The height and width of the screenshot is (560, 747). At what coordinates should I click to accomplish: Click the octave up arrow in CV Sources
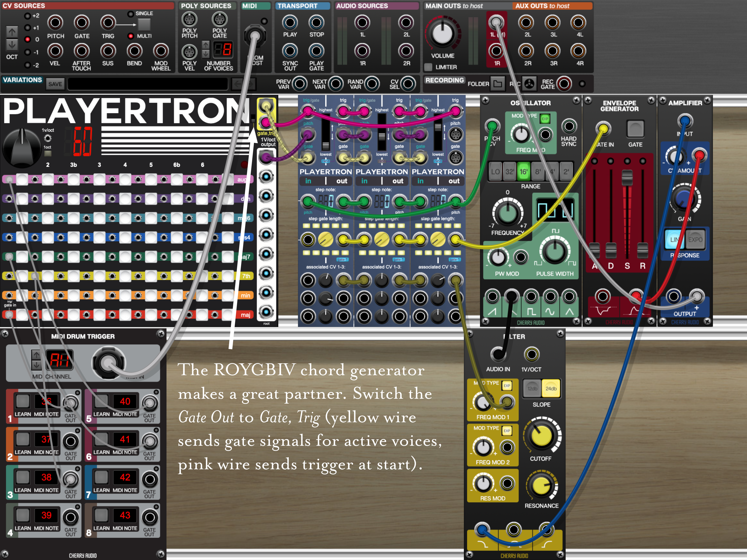12,32
